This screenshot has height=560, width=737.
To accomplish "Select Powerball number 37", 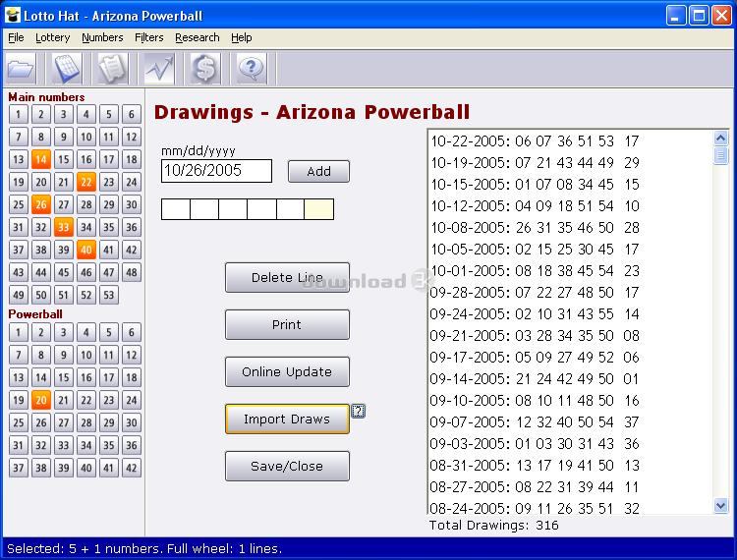I will [19, 468].
